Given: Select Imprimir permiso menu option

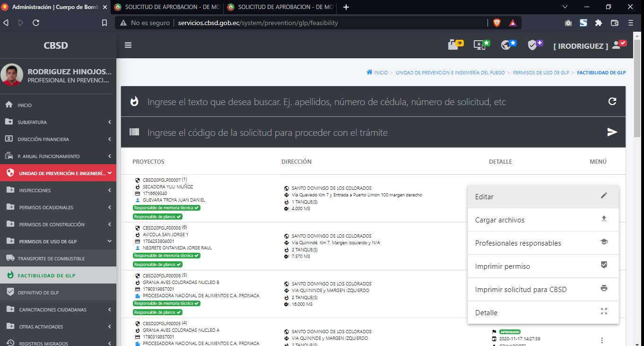Looking at the screenshot, I should 542,266.
